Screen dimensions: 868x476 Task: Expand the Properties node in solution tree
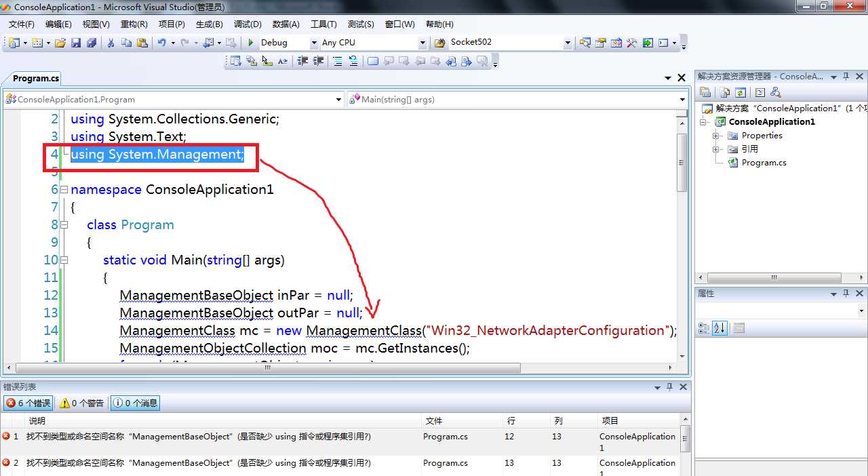[715, 136]
